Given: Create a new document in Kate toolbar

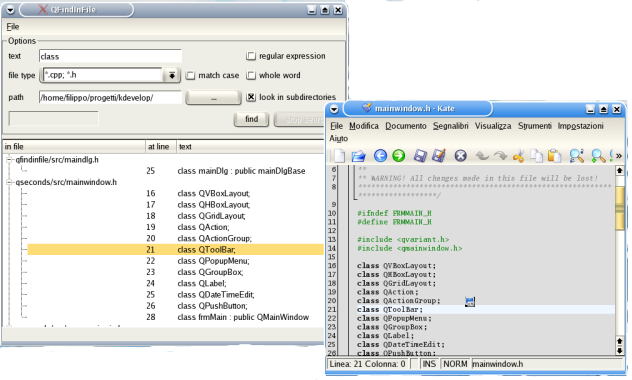Looking at the screenshot, I should [340, 156].
